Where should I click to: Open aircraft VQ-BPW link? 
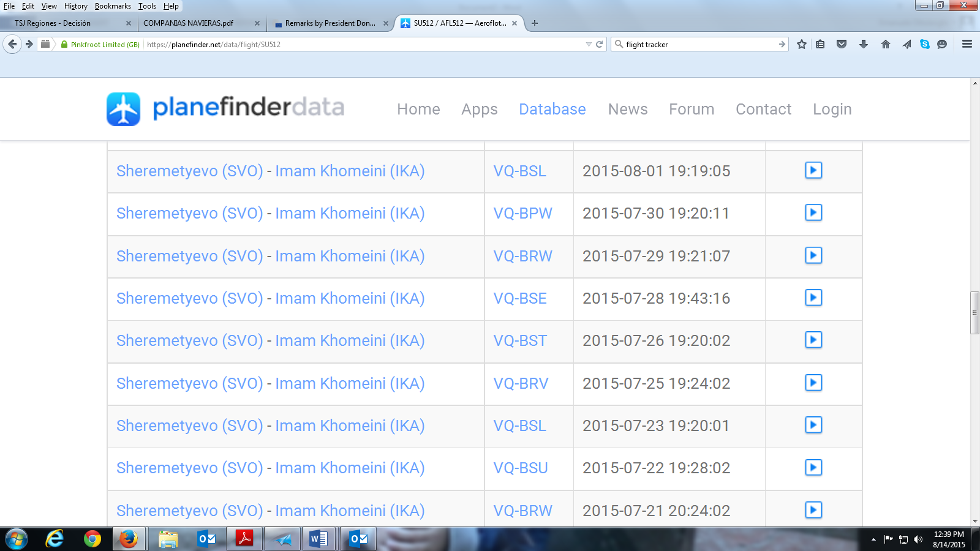click(523, 213)
